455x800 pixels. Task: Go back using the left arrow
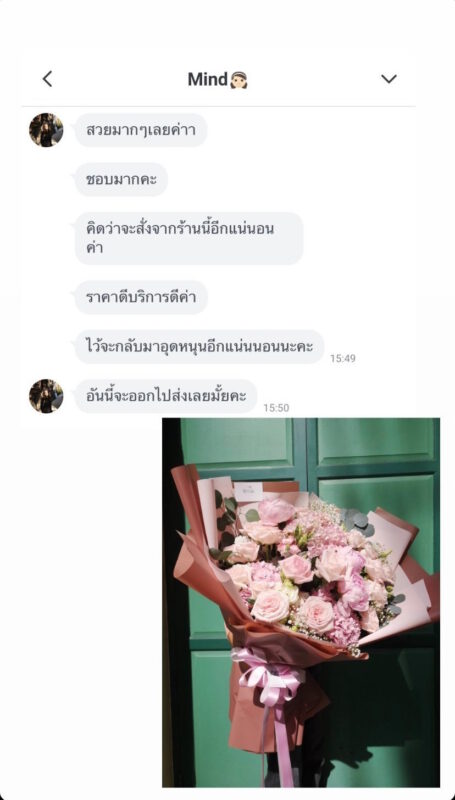click(x=47, y=79)
